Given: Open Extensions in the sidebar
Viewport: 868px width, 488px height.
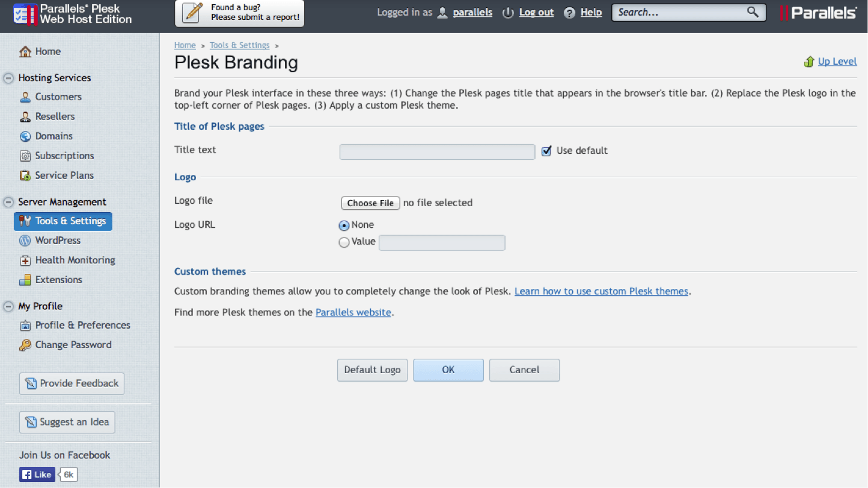Looking at the screenshot, I should pos(59,279).
